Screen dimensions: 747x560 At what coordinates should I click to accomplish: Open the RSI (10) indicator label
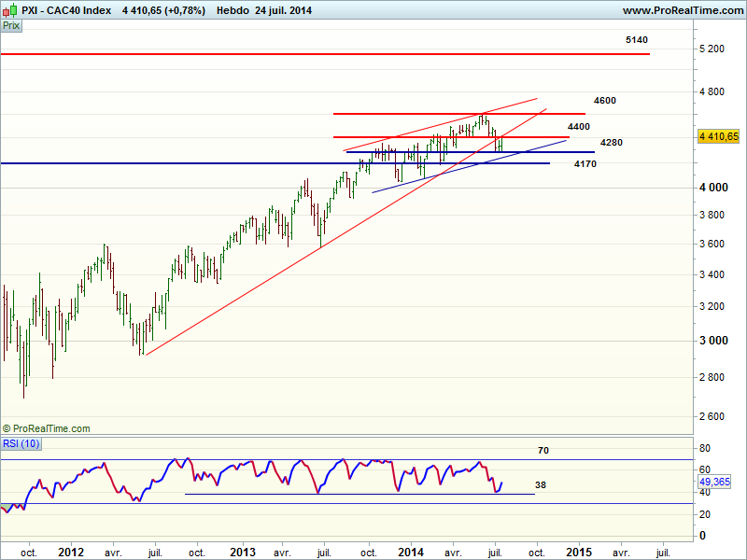pyautogui.click(x=21, y=442)
